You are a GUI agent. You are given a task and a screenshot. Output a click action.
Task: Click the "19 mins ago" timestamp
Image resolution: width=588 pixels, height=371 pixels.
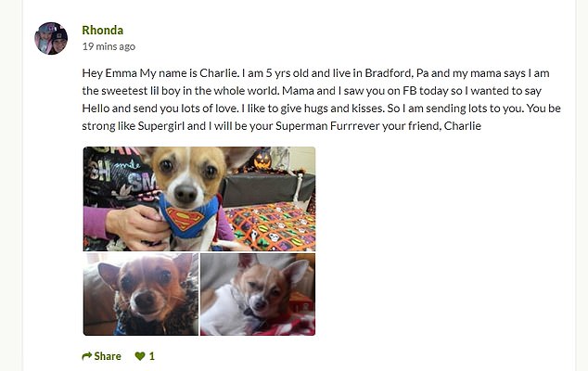click(109, 46)
